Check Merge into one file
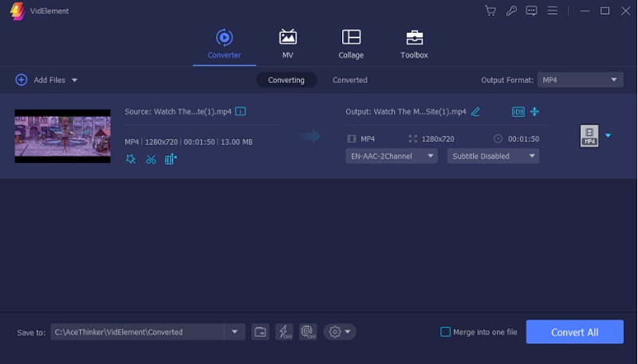Screen dimensions: 638x364 pyautogui.click(x=446, y=332)
